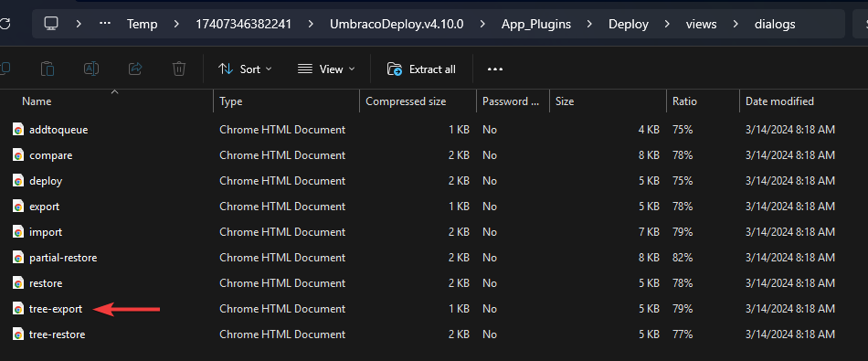Click 82% ratio of partial-restore
The height and width of the screenshot is (361, 868).
tap(683, 258)
